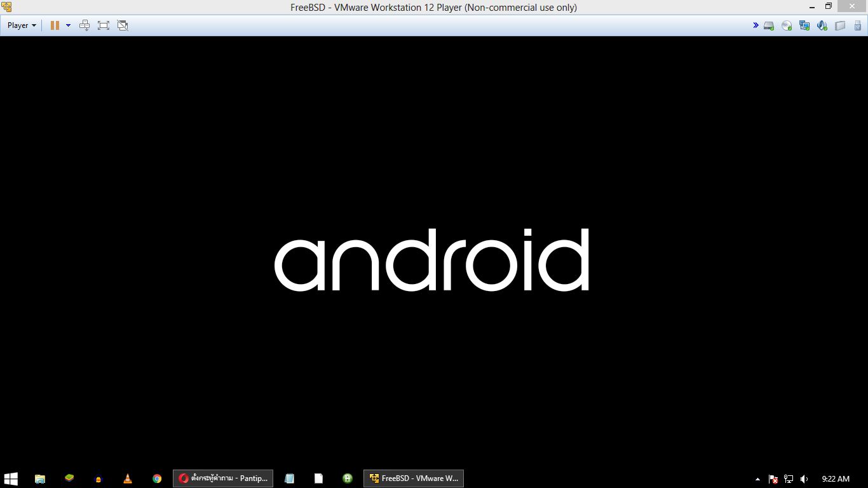The width and height of the screenshot is (868, 488).
Task: Open the Action Center flag icon
Action: [773, 479]
